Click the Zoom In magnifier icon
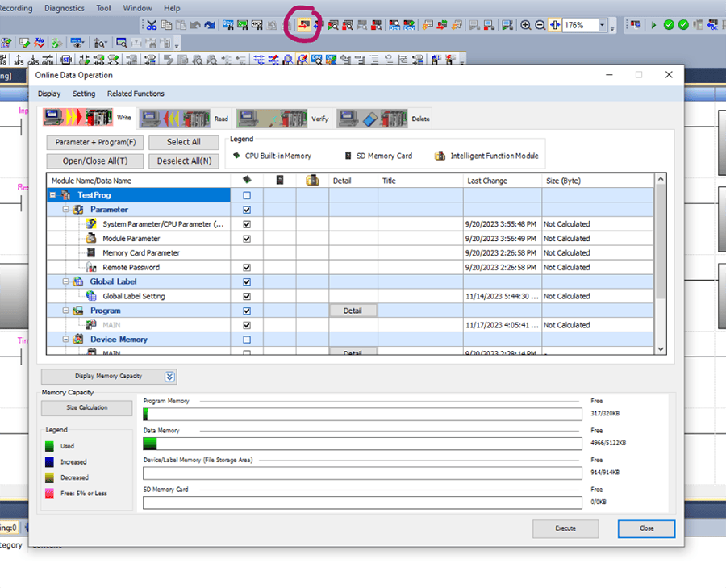The width and height of the screenshot is (726, 588). pyautogui.click(x=525, y=25)
